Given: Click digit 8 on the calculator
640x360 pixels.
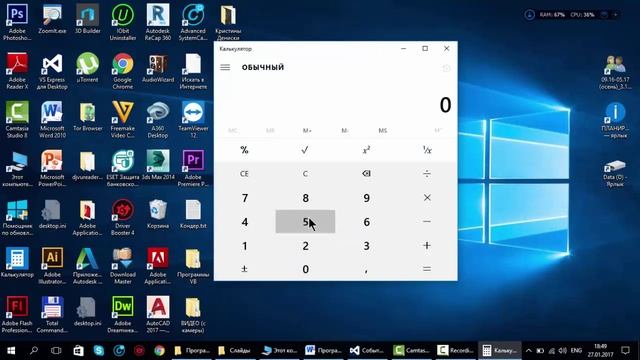Looking at the screenshot, I should click(305, 198).
